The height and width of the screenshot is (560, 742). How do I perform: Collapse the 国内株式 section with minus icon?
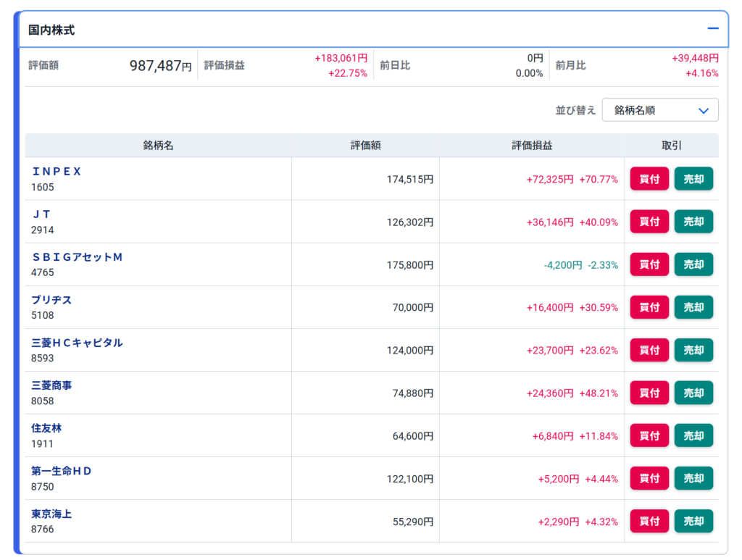pos(713,29)
